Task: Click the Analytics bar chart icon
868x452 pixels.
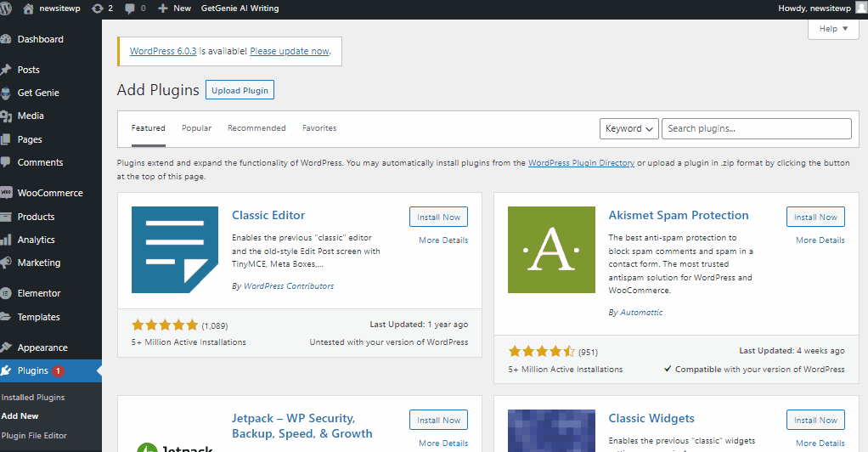Action: pyautogui.click(x=6, y=240)
